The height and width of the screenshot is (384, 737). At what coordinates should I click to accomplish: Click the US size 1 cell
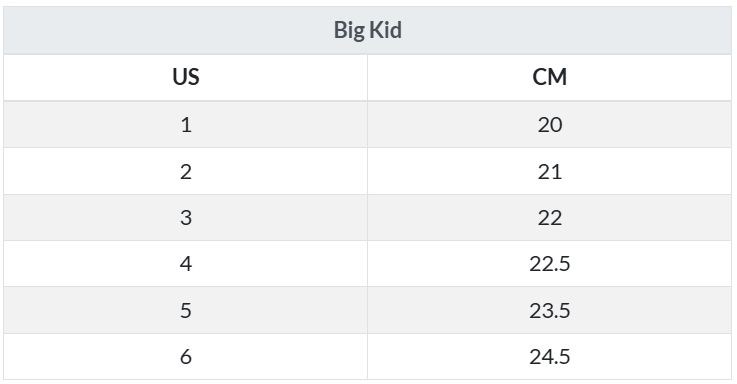tap(185, 125)
